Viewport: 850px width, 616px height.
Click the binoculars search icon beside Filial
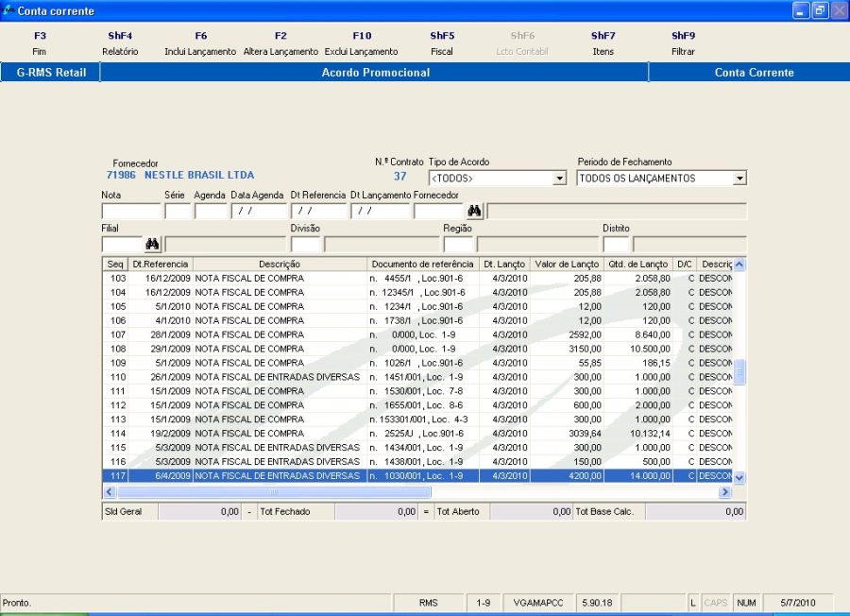152,245
